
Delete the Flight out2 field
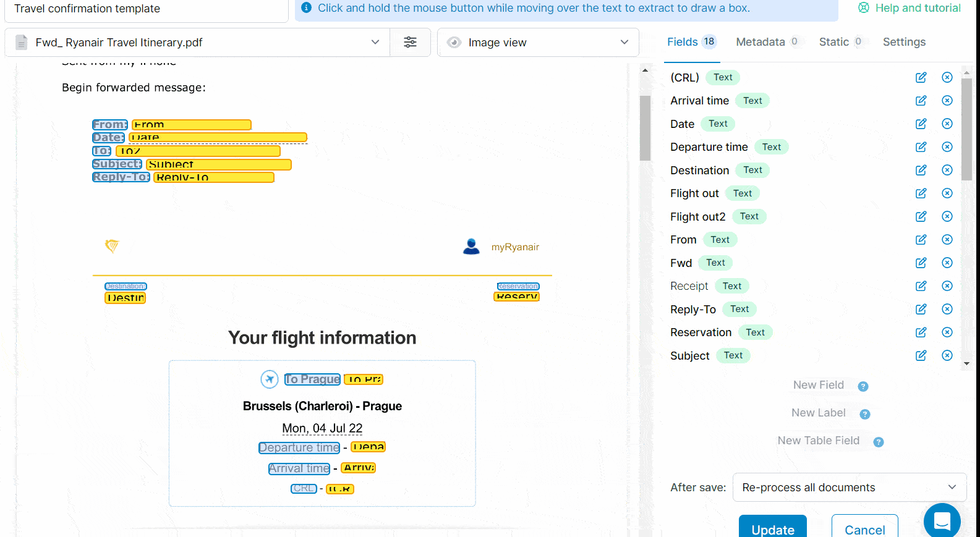(947, 216)
